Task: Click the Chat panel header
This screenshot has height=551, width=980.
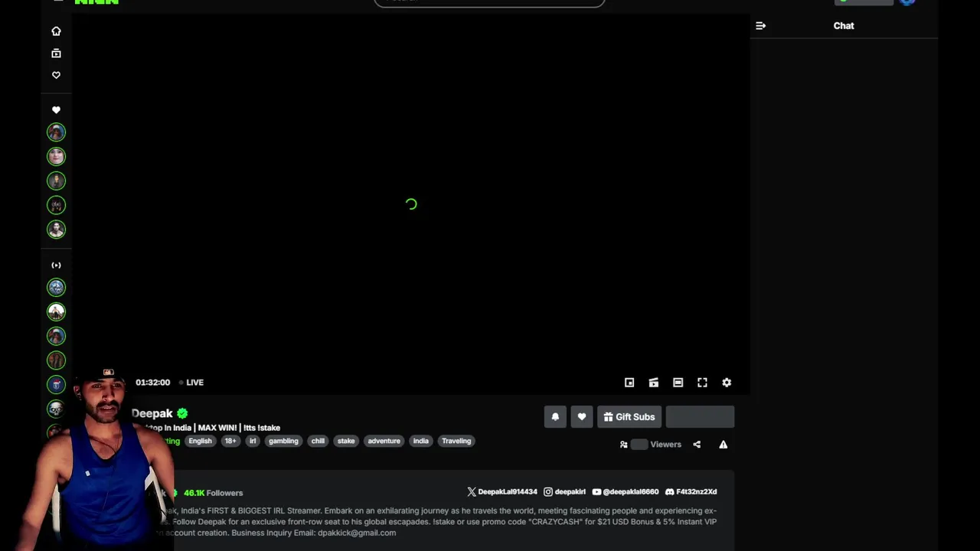Action: point(844,26)
